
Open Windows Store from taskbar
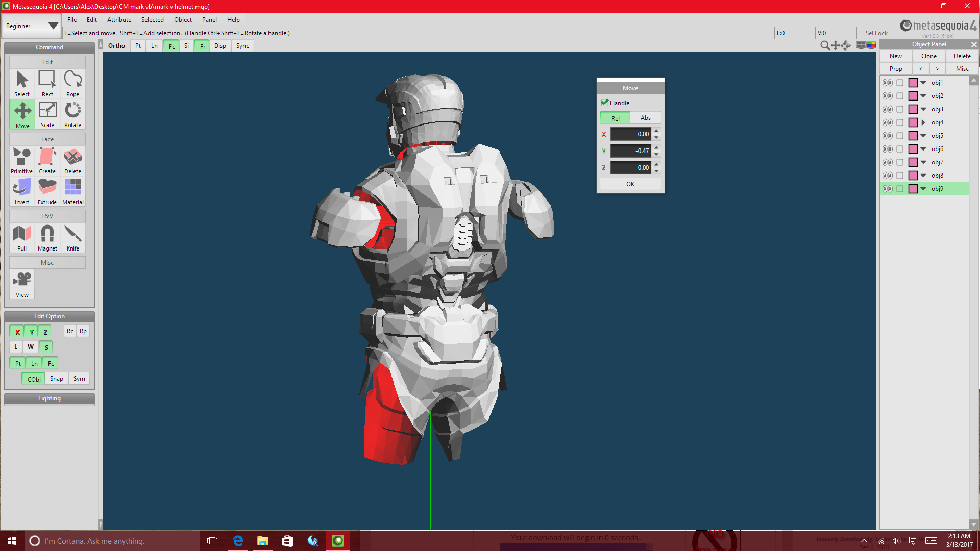click(287, 541)
